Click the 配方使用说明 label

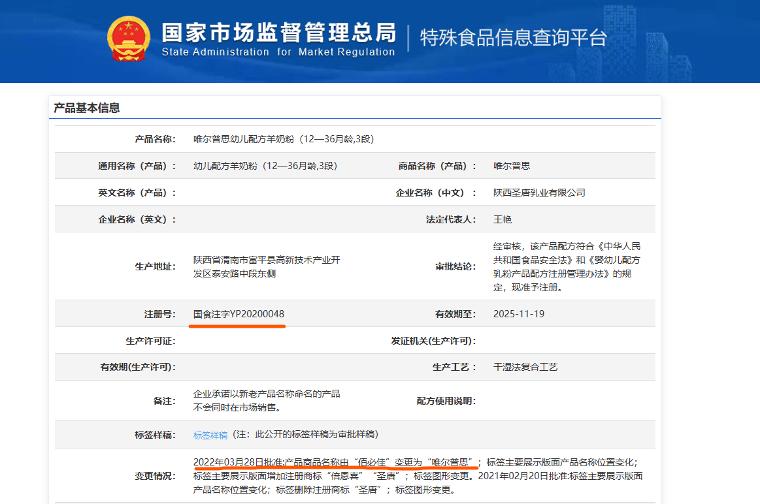446,401
